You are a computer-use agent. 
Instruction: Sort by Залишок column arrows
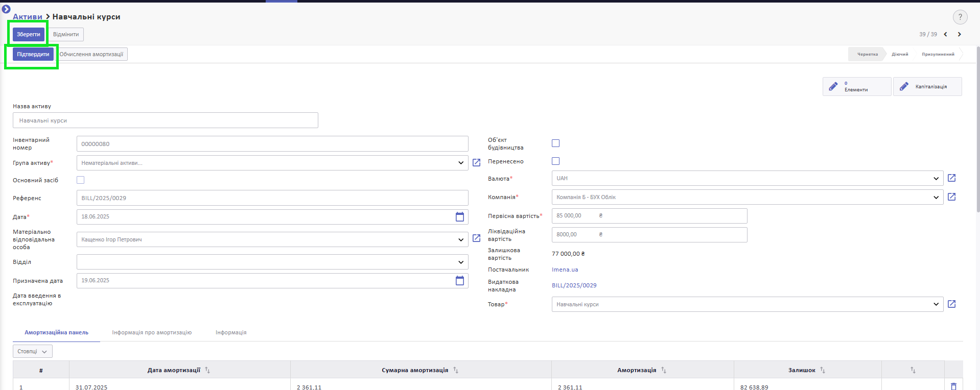point(823,370)
